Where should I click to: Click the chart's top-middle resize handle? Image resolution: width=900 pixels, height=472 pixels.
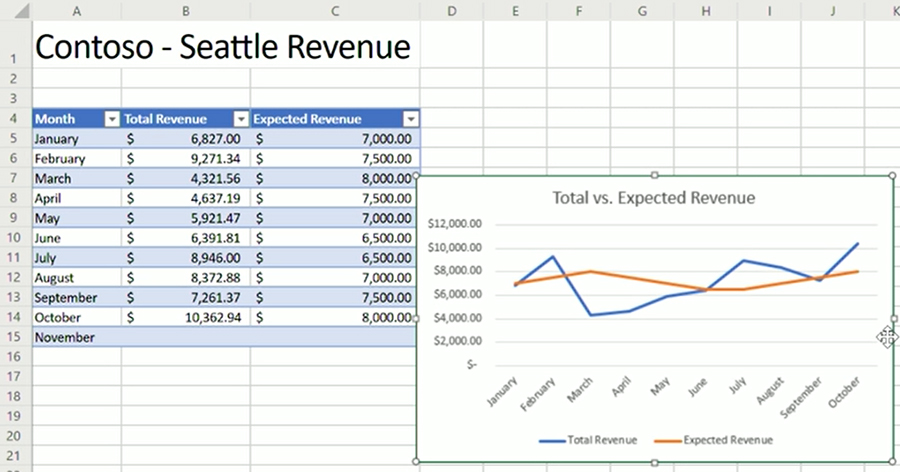[x=654, y=176]
